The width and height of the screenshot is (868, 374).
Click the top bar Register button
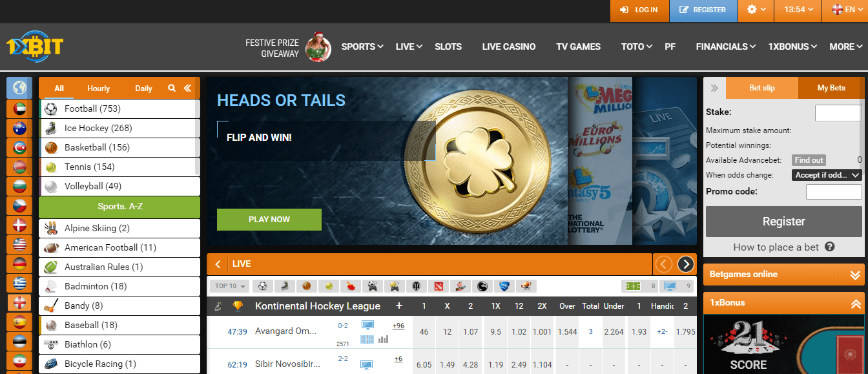703,10
